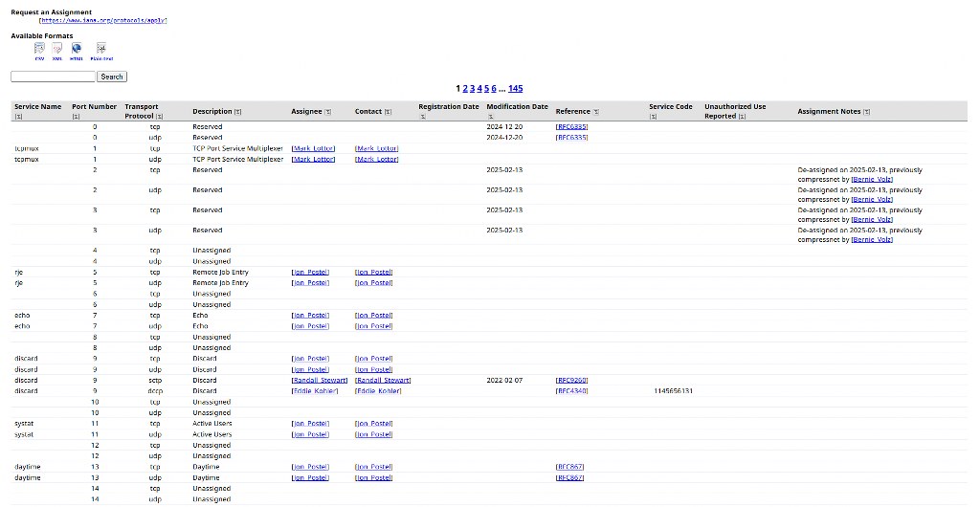This screenshot has height=507, width=980.
Task: Open RFC867 link in daytime udp row
Action: pos(570,477)
